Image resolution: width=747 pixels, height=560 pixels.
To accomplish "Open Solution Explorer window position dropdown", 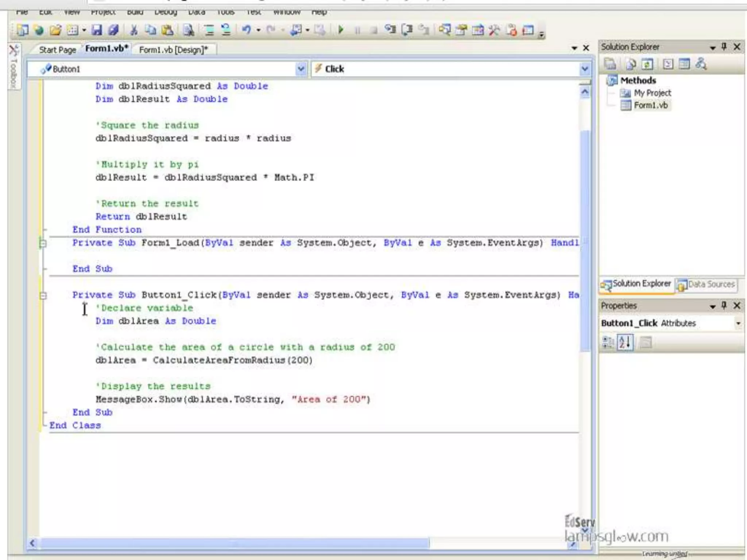I will coord(712,48).
